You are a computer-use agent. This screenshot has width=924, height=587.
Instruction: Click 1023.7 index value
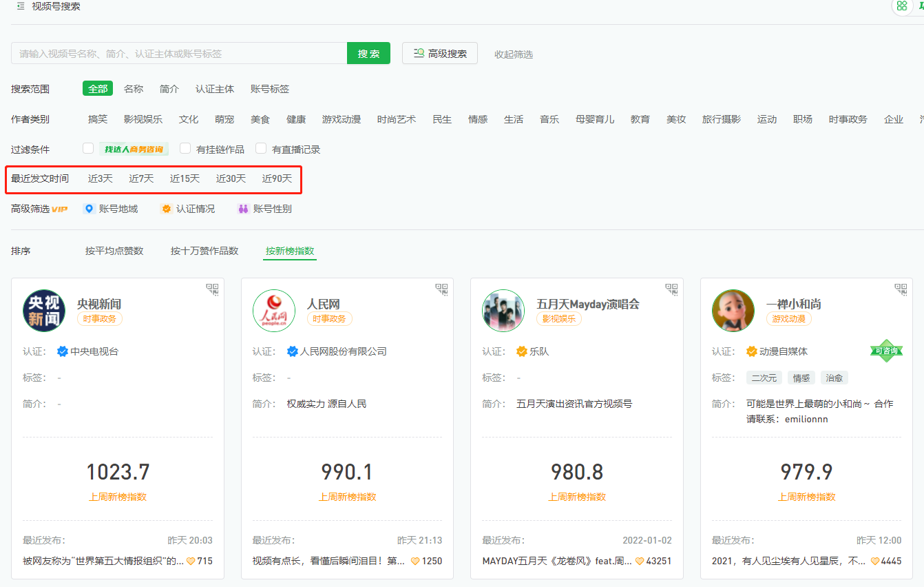click(x=118, y=472)
